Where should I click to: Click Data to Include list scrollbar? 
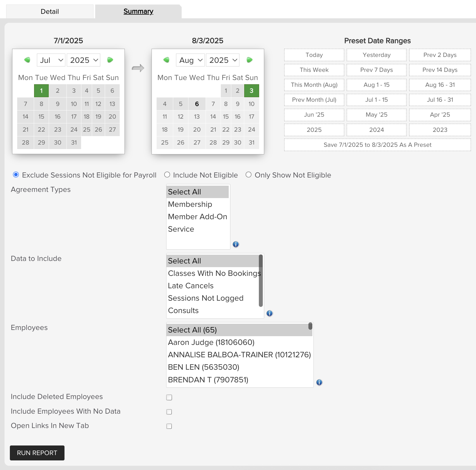point(261,281)
